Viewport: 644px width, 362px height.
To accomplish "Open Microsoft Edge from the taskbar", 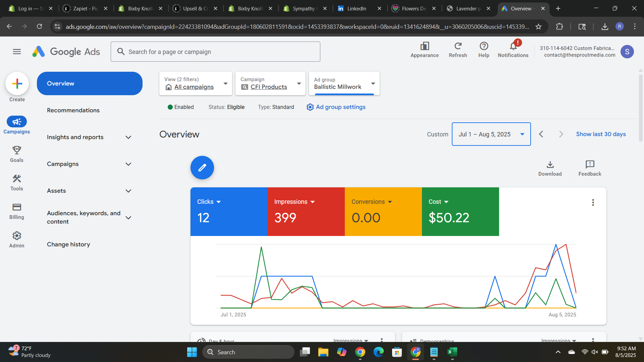I will pyautogui.click(x=379, y=352).
